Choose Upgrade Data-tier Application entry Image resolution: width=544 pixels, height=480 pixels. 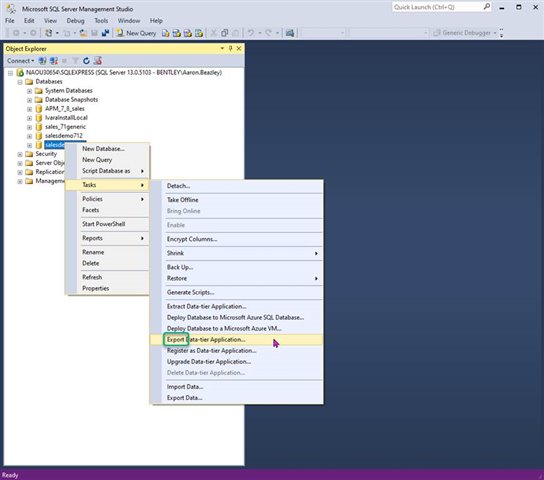click(236, 362)
